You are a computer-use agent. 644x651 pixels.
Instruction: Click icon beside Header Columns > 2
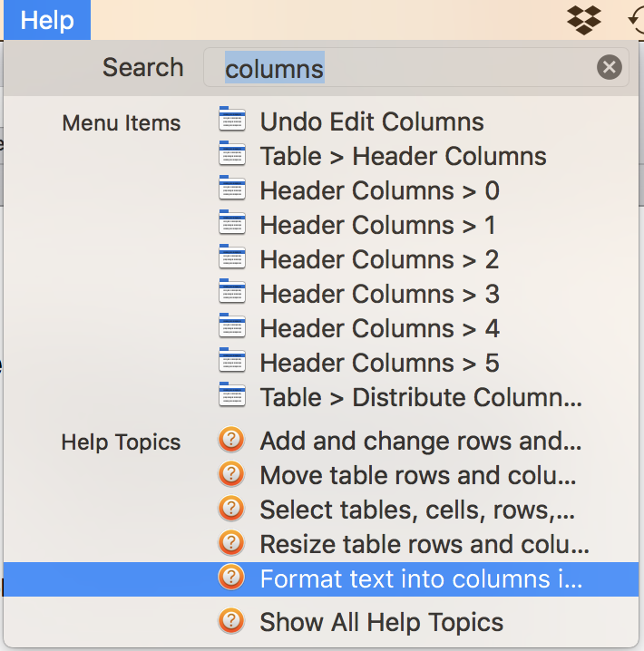point(232,258)
